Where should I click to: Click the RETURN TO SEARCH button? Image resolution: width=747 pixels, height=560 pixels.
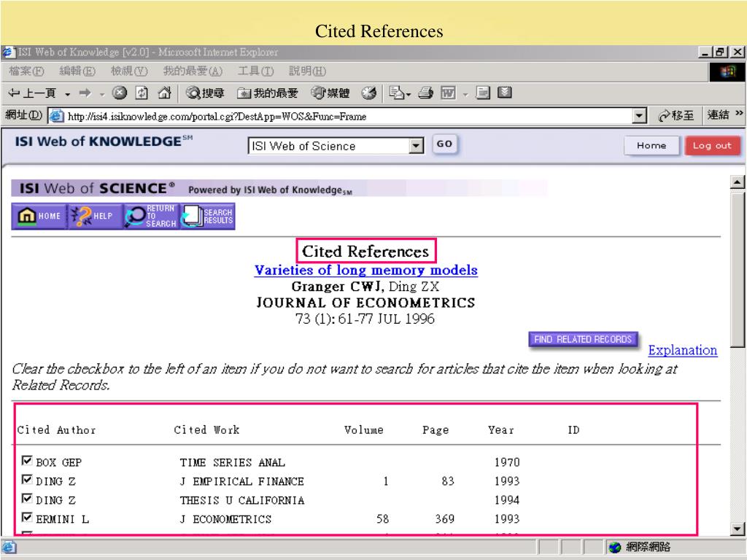tap(150, 216)
